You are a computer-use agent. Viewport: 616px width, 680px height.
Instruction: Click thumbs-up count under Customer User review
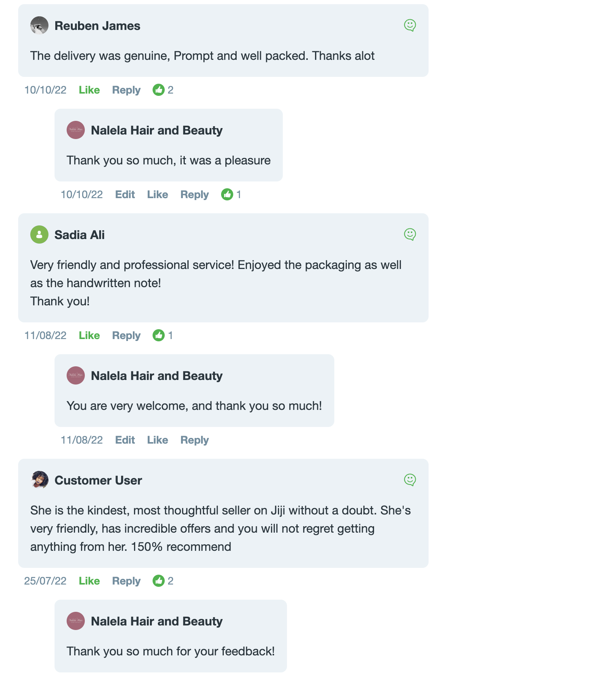[x=163, y=581]
